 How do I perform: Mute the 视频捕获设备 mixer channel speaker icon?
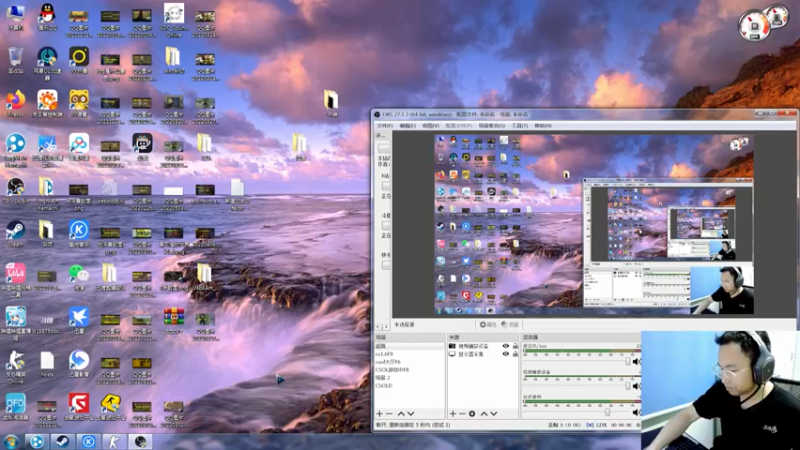tap(636, 386)
